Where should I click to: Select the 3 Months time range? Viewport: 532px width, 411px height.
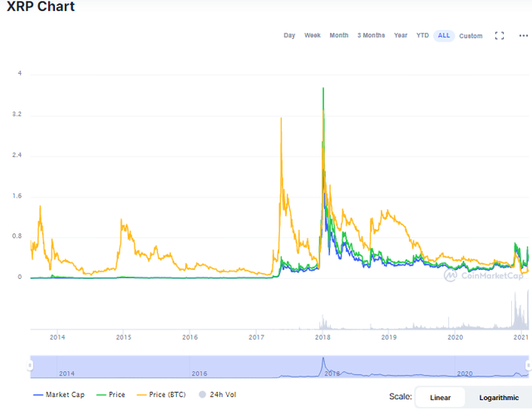tap(372, 35)
